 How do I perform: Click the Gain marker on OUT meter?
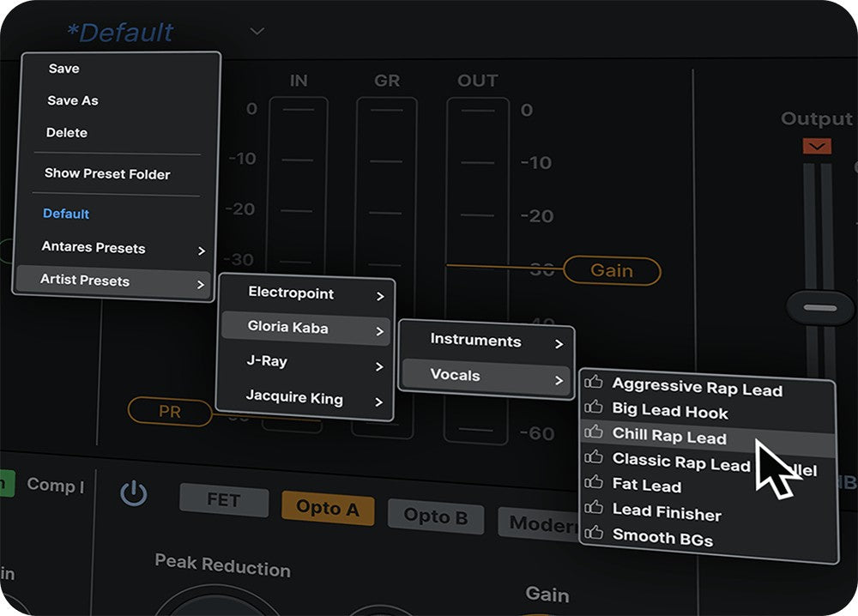pos(613,271)
